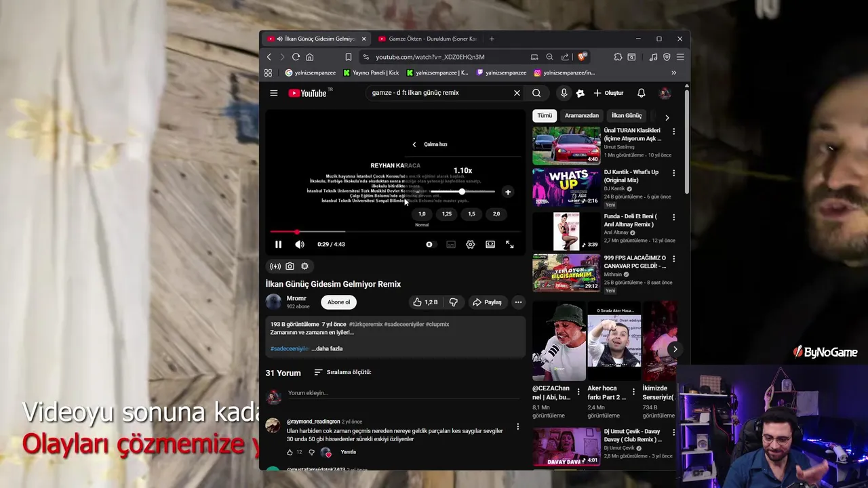Select the İlkan Günüç filter chip

pos(627,116)
